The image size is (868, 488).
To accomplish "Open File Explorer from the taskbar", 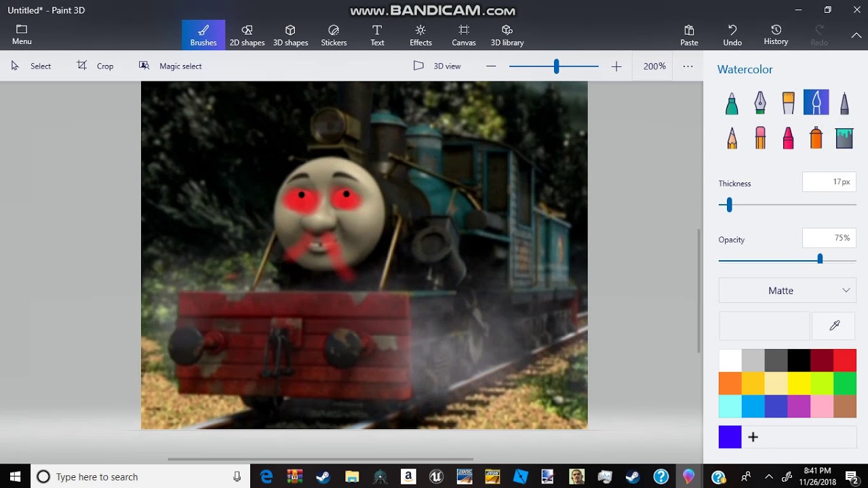I will pos(351,476).
